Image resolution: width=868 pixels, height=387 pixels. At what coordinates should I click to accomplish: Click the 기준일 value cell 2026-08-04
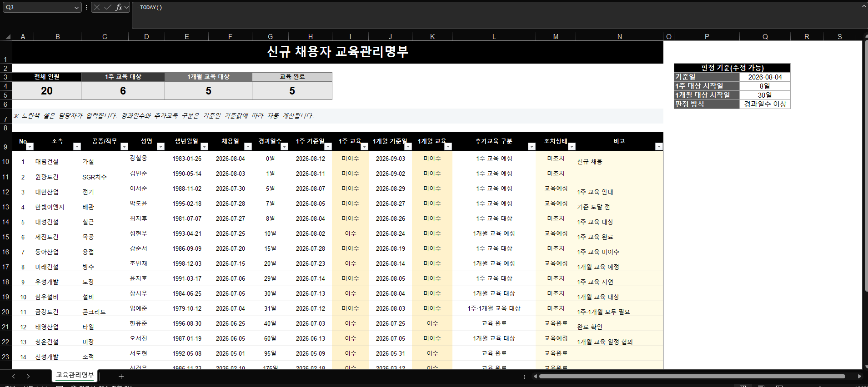pos(765,77)
